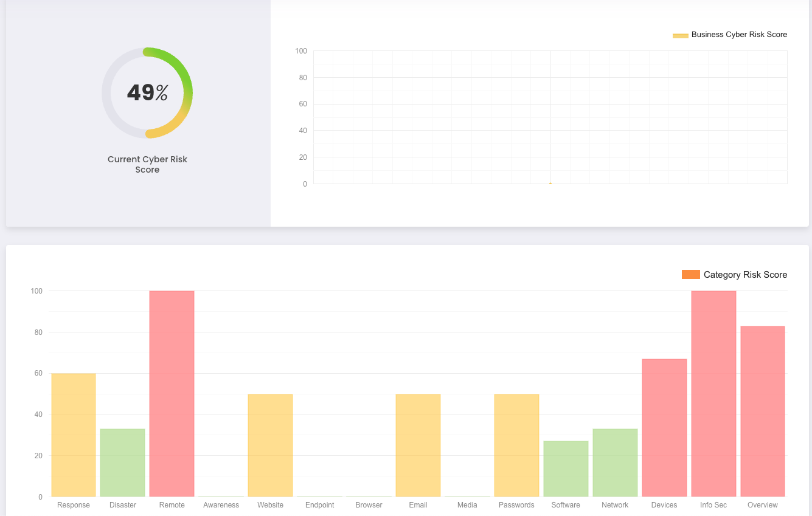
Task: Click the Info Sec category bar
Action: coord(713,394)
